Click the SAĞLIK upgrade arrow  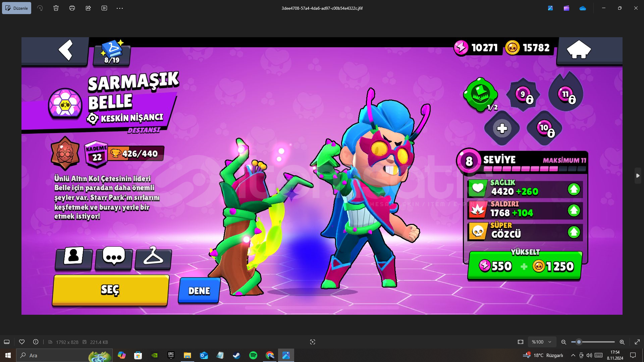574,189
